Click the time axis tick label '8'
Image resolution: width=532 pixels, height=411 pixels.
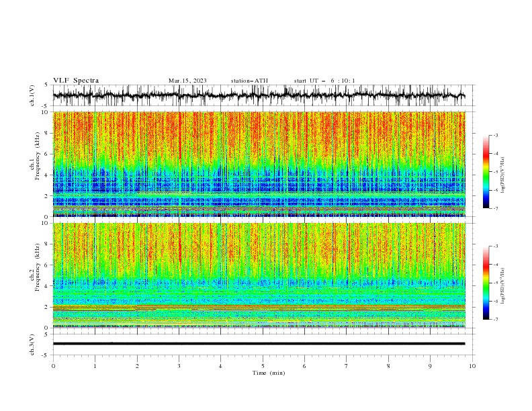[x=388, y=366]
